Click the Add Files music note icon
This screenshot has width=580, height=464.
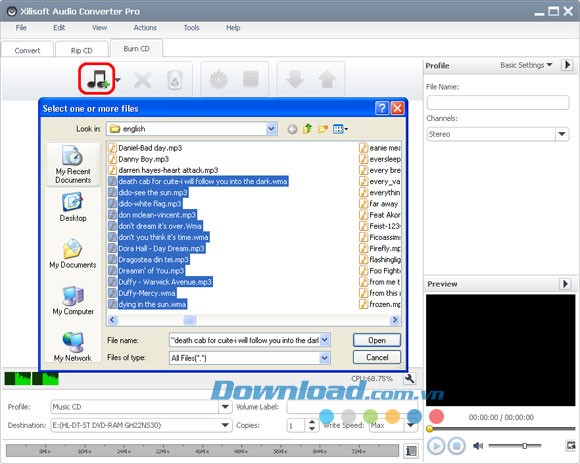click(x=97, y=79)
